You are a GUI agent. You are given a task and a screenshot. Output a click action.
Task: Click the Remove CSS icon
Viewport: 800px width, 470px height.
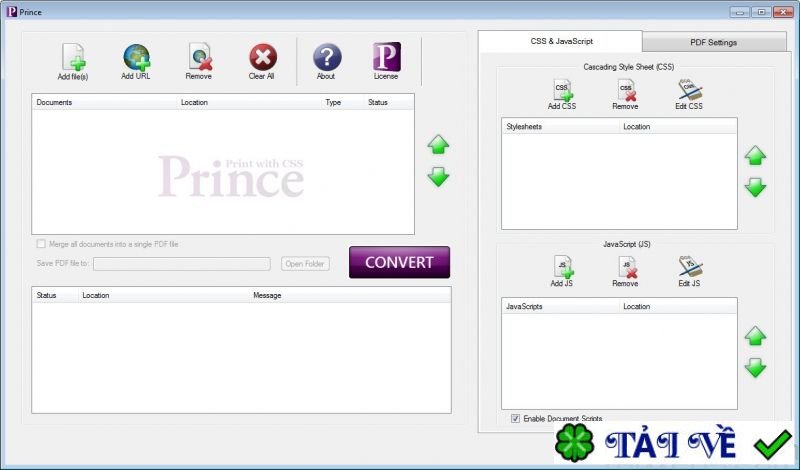627,90
